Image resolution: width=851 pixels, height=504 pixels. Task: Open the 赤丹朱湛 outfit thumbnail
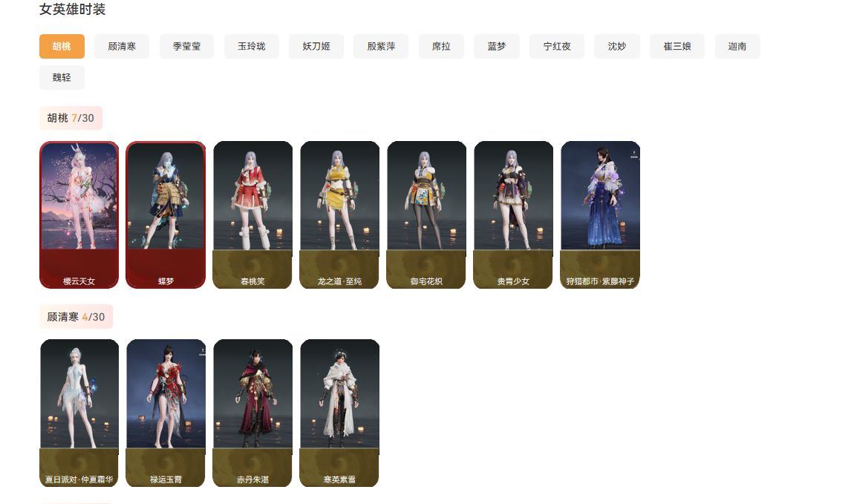click(253, 413)
